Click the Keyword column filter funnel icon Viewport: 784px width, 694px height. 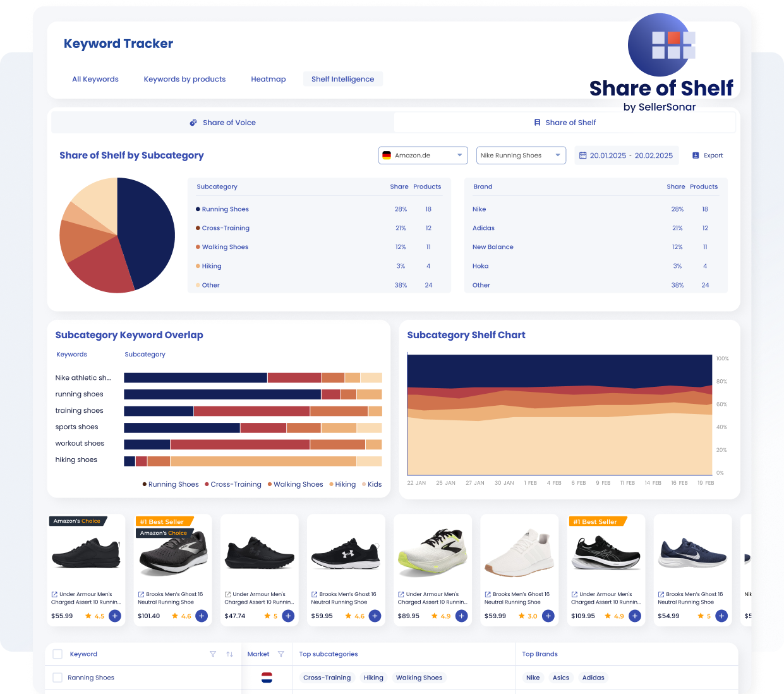213,654
